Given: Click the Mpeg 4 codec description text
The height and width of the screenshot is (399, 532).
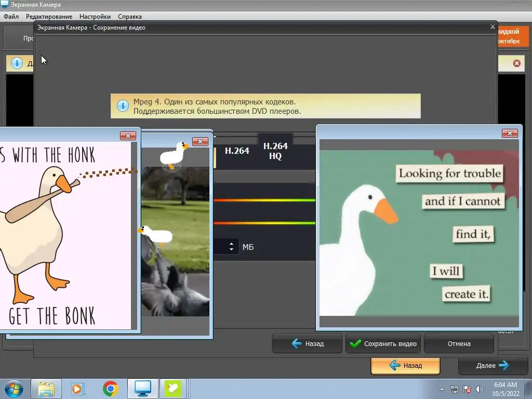Looking at the screenshot, I should 217,106.
